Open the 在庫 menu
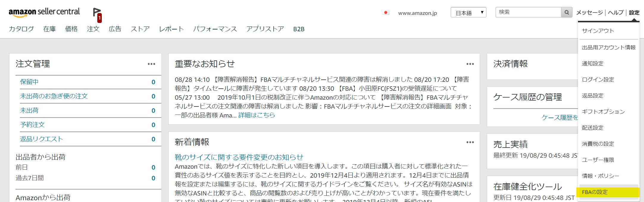This screenshot has height=202, width=644. [49, 29]
